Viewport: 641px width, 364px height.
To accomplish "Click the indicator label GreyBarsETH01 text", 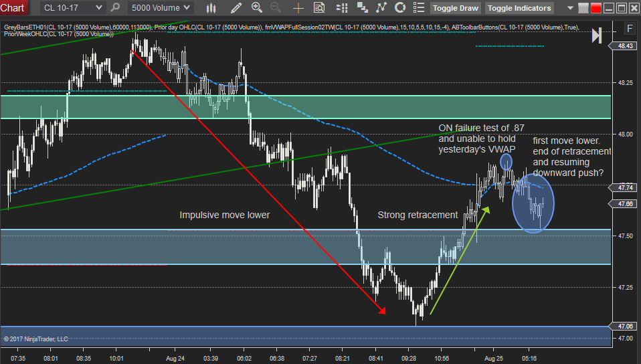I will [x=25, y=27].
